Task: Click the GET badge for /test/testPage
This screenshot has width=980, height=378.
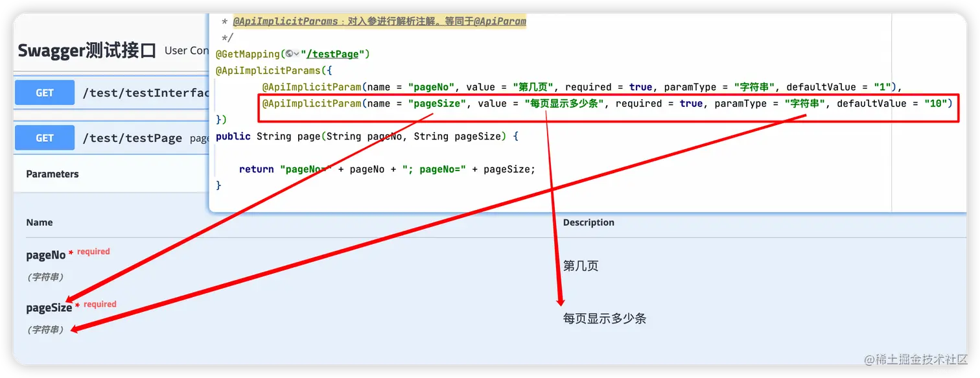Action: (x=45, y=138)
